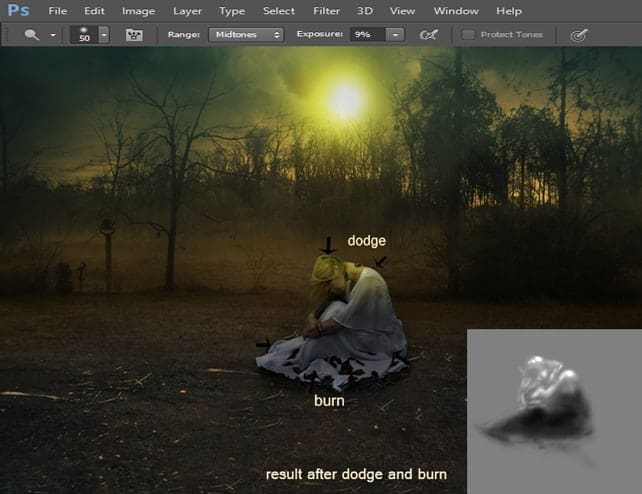
Task: Open the Window menu
Action: click(x=456, y=11)
